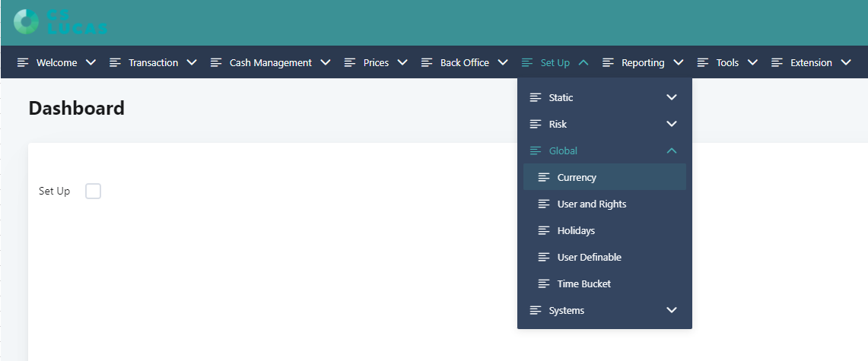
Task: Click the list icon next to Holidays
Action: point(544,231)
